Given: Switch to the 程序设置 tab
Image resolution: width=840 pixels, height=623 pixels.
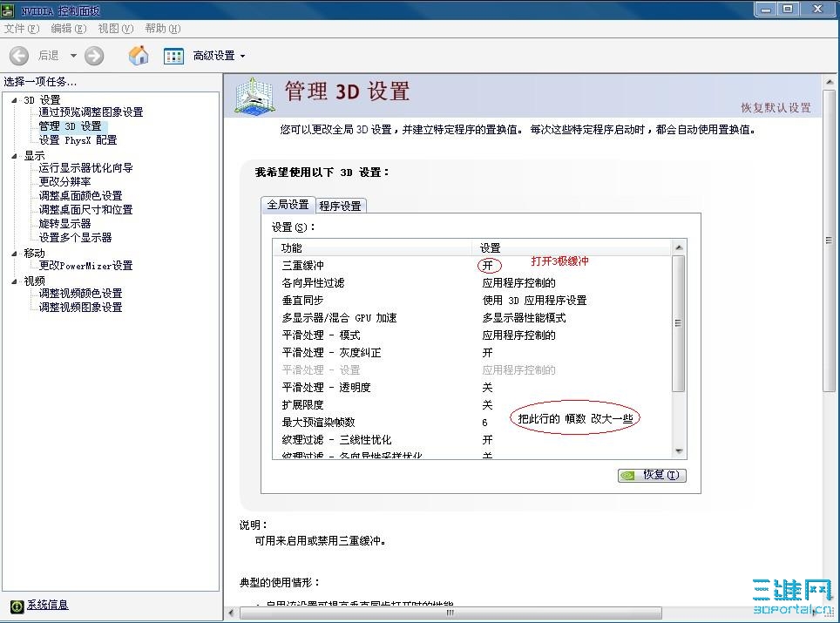Looking at the screenshot, I should pos(340,206).
